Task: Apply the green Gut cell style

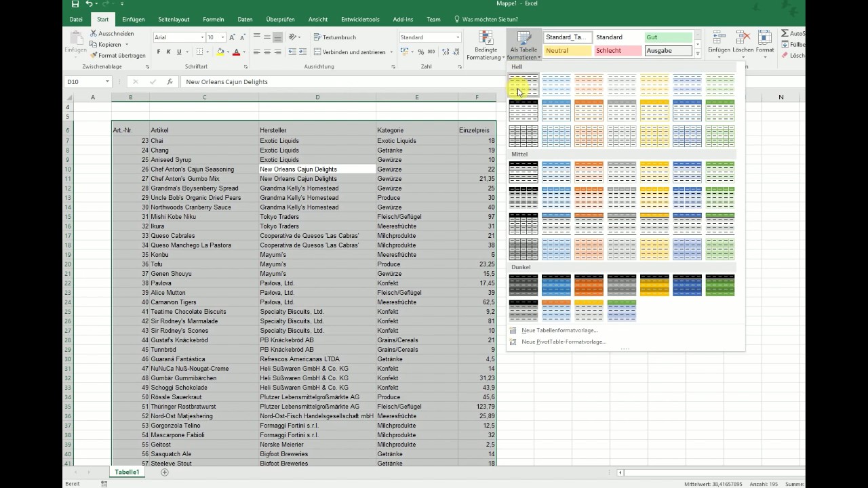Action: (669, 37)
